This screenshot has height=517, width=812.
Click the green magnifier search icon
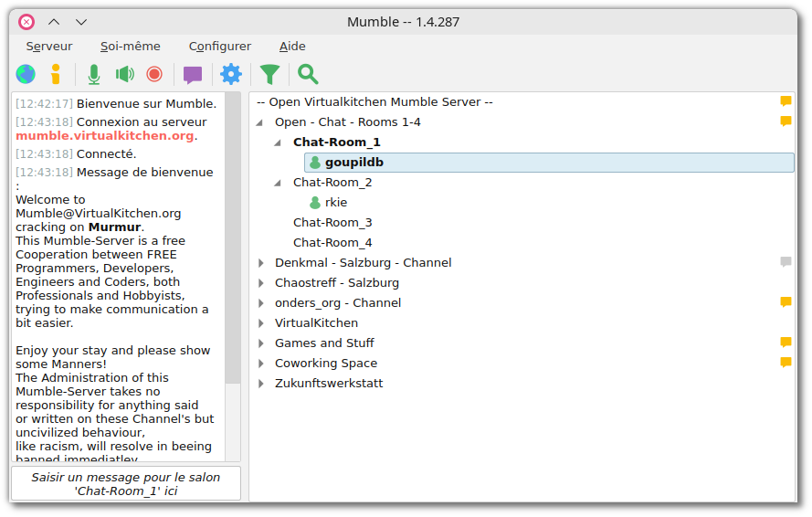tap(308, 74)
